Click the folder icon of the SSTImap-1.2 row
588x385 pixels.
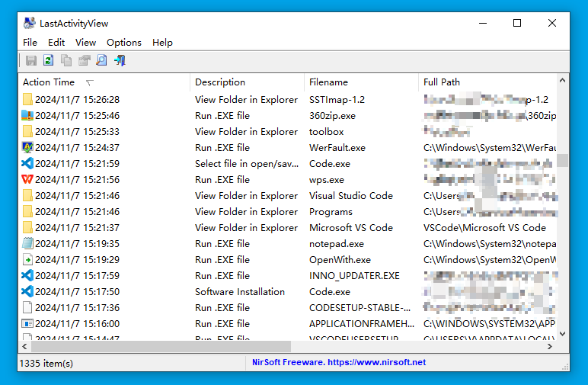[27, 99]
